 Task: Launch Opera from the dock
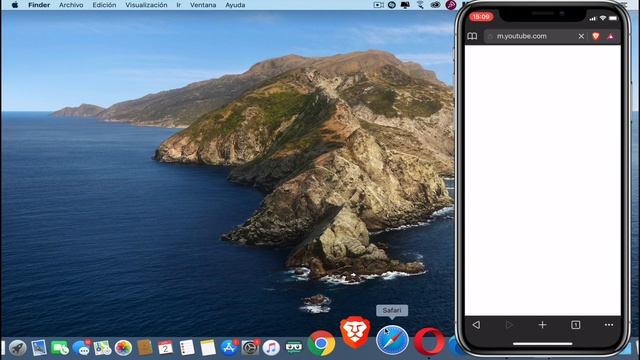[429, 341]
